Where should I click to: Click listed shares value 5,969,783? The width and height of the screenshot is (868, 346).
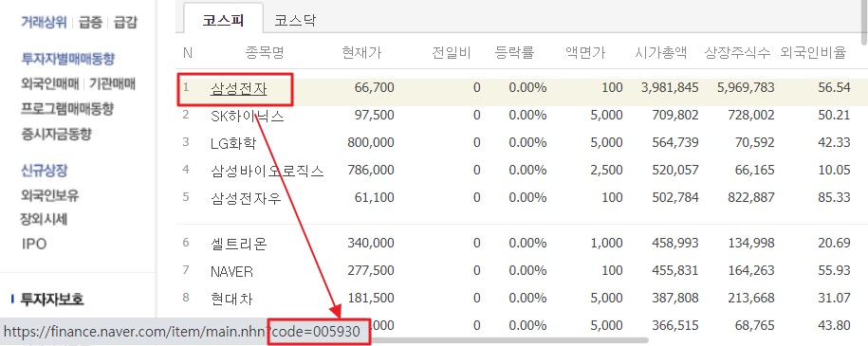coord(745,88)
